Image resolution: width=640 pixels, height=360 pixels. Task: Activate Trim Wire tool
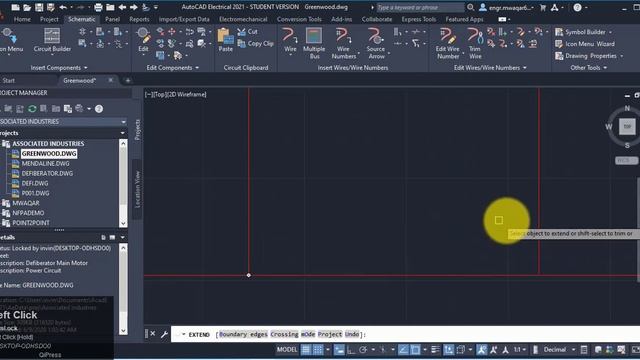[475, 43]
